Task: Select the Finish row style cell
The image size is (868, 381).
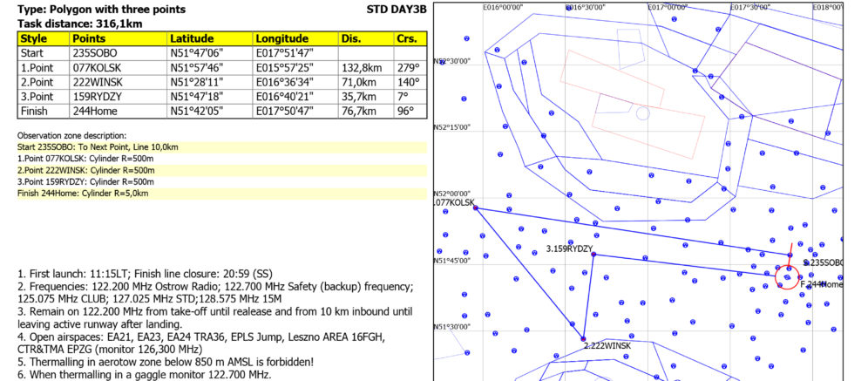Action: pos(34,112)
